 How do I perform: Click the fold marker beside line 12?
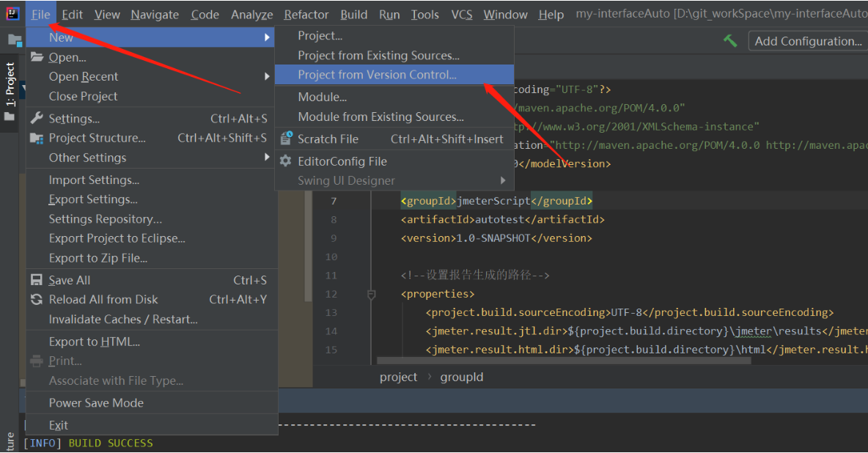372,294
